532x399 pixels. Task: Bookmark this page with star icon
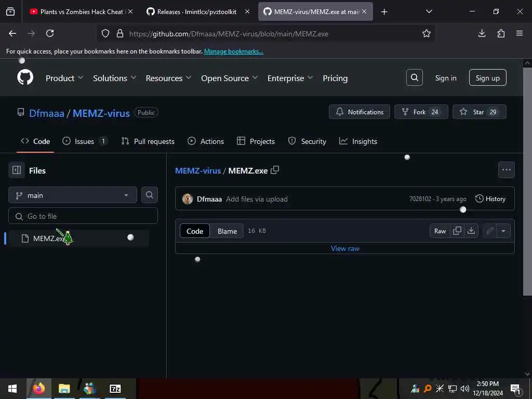click(426, 33)
